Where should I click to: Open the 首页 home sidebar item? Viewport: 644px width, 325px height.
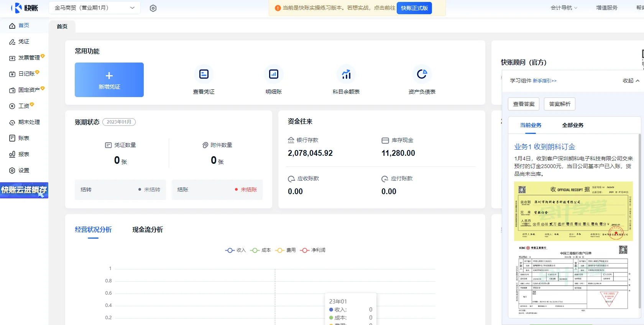tap(24, 25)
